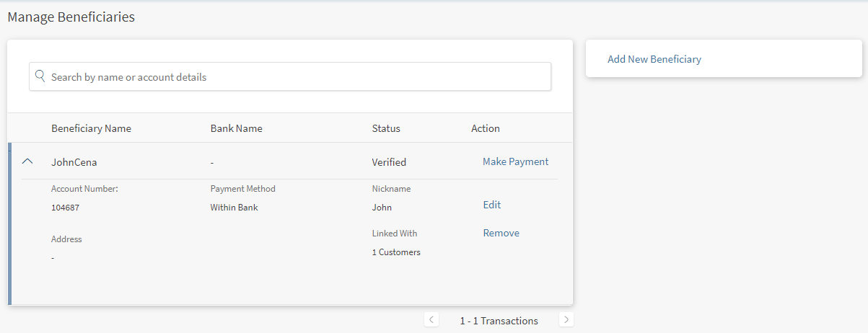868x333 pixels.
Task: Remove the JohnCena beneficiary
Action: 501,233
